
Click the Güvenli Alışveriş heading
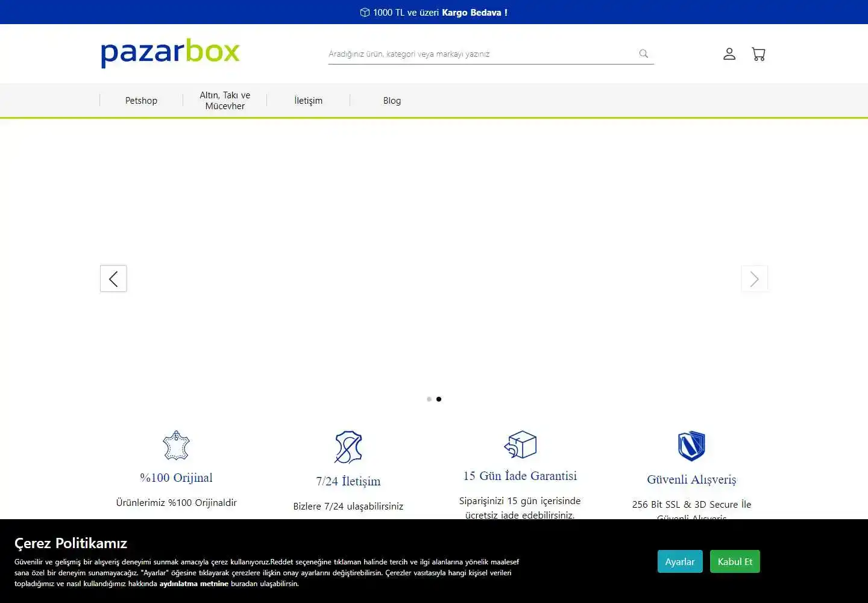[691, 479]
